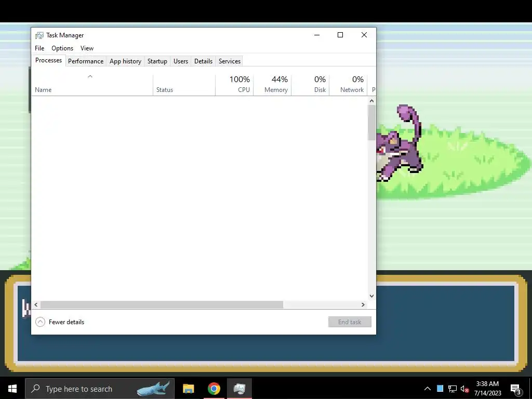The image size is (532, 399).
Task: Sort by the Memory column header
Action: tap(272, 85)
